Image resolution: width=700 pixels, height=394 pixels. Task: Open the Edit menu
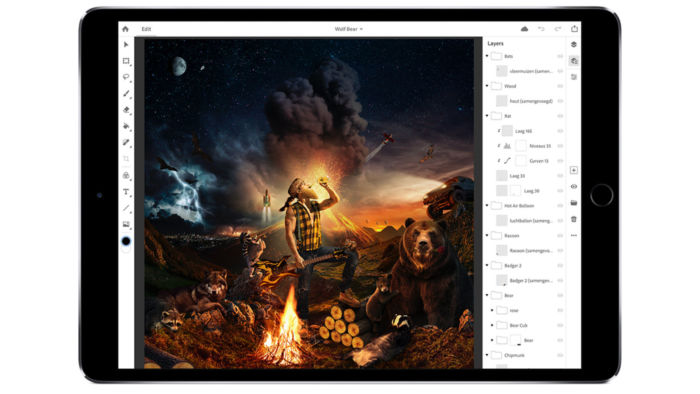[x=146, y=29]
